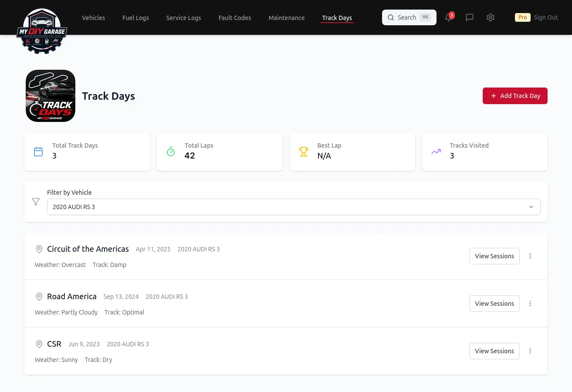Viewport: 572px width, 392px height.
Task: Click the Weather: Partly Cloudy text
Action: [66, 312]
